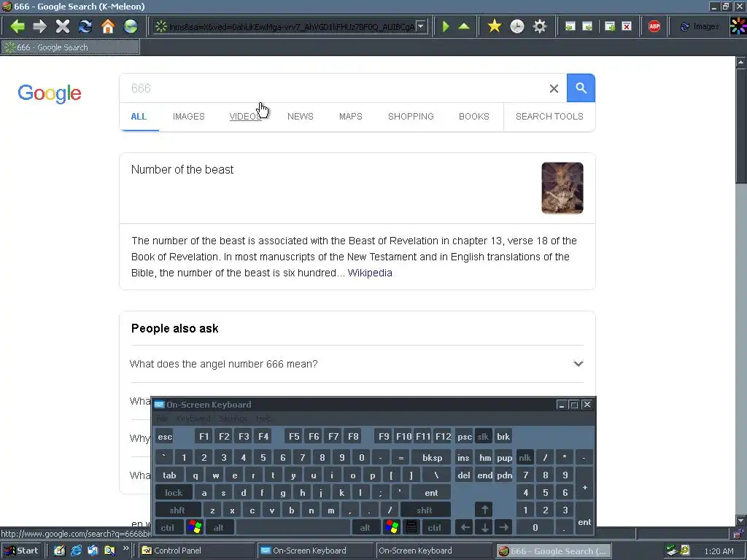Image resolution: width=747 pixels, height=560 pixels.
Task: Toggle the left alt key on keyboard
Action: tap(219, 528)
